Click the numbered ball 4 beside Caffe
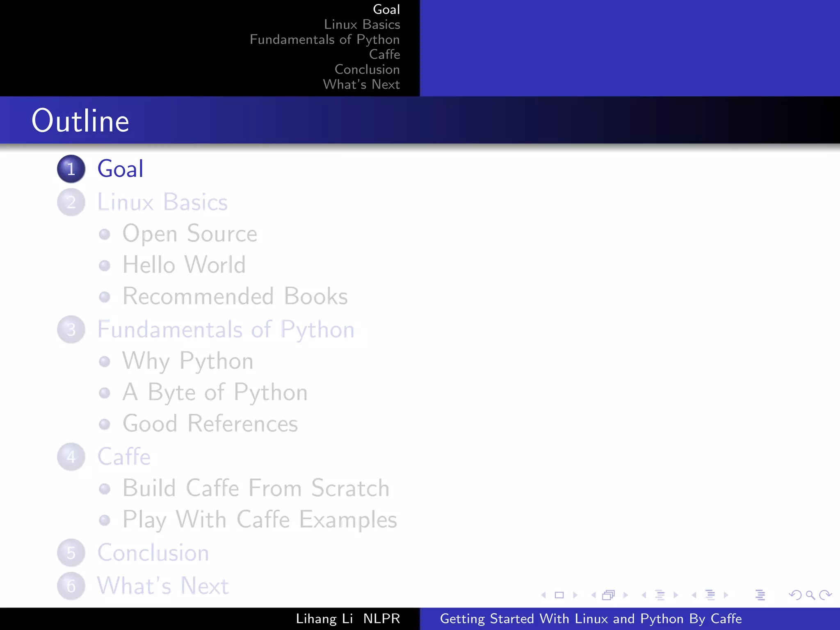This screenshot has width=840, height=630. click(x=71, y=457)
